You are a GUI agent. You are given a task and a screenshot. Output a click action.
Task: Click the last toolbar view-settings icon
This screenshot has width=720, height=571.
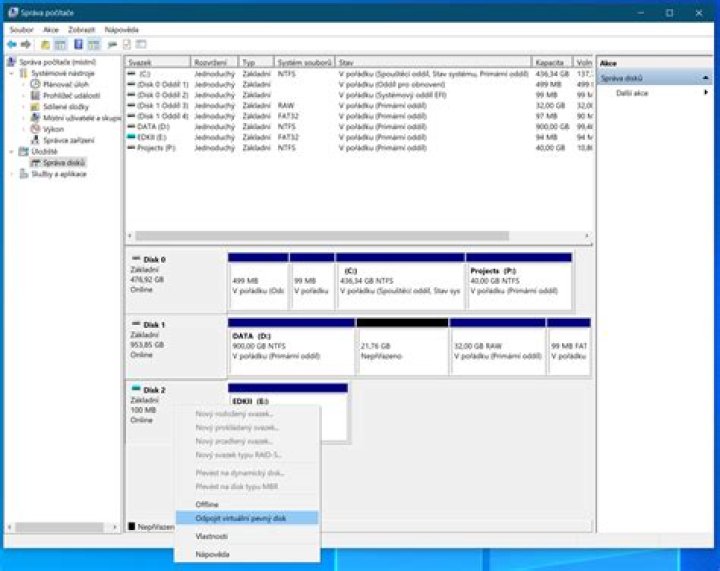[x=141, y=45]
